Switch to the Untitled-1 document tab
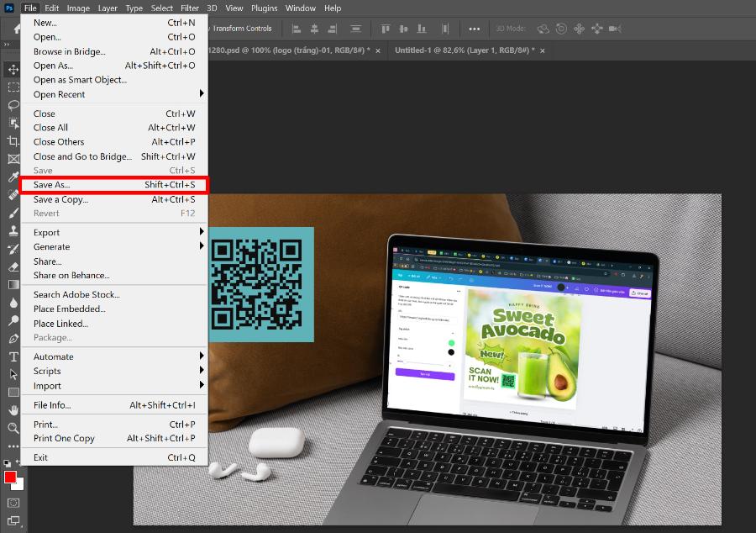The image size is (756, 533). (x=465, y=50)
